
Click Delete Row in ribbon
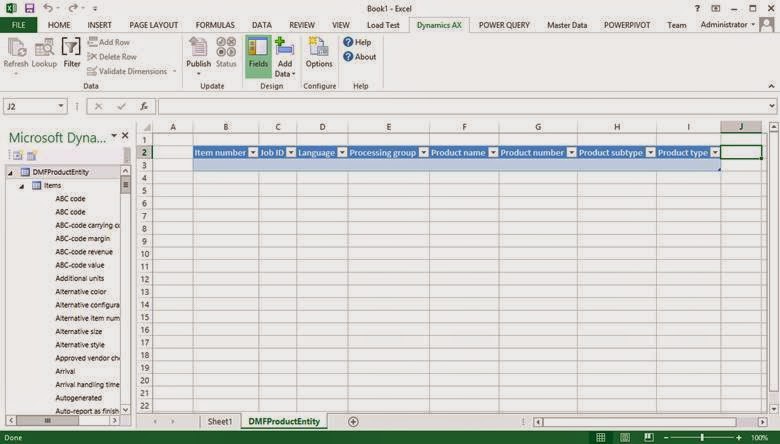point(112,57)
